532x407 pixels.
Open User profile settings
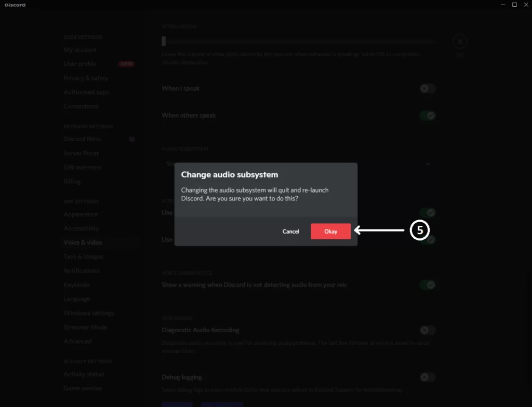point(80,64)
